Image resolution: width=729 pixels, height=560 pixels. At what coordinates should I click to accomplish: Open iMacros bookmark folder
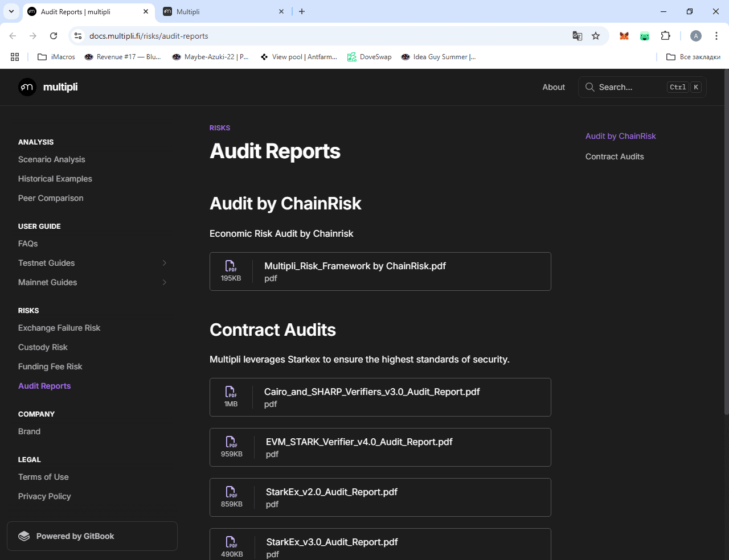pos(56,57)
